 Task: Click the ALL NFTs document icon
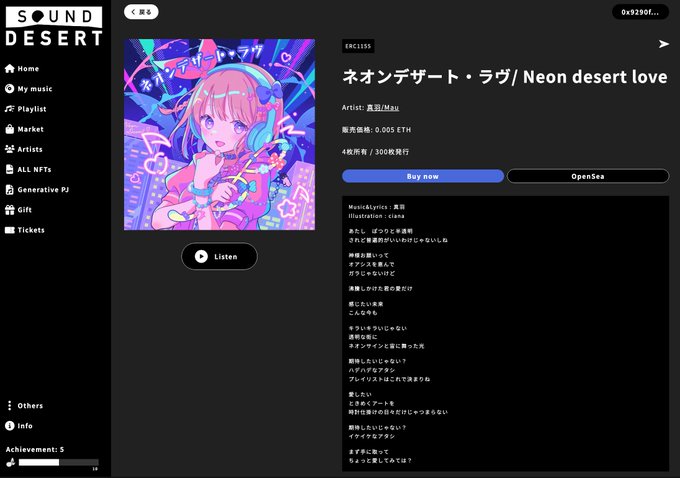click(10, 169)
